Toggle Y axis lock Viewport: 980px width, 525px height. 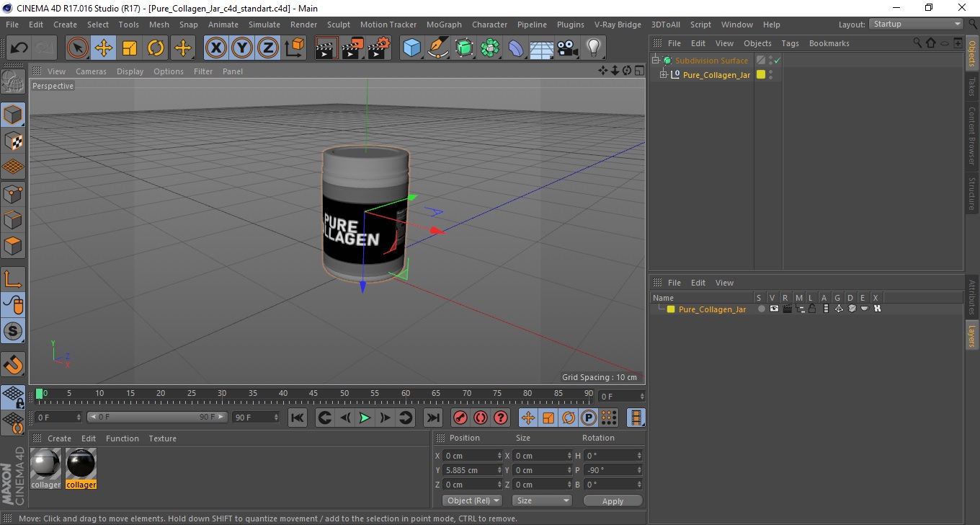click(242, 48)
